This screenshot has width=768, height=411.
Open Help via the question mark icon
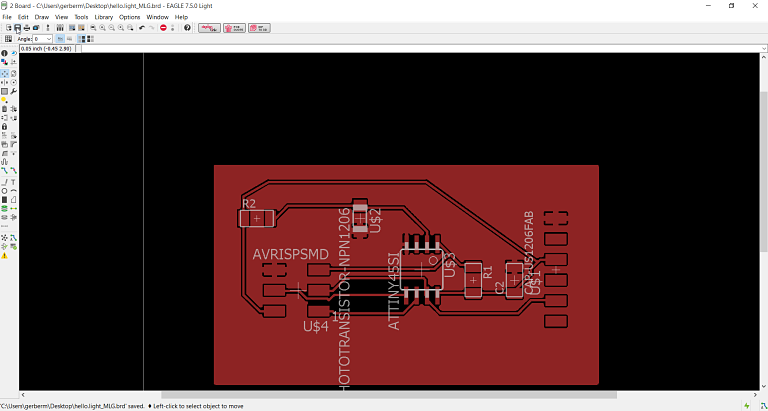click(187, 28)
